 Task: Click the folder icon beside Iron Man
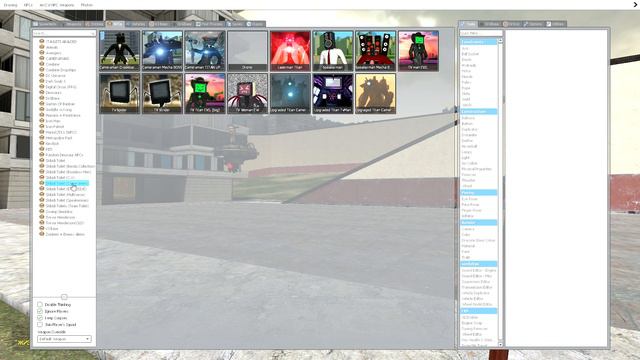point(42,121)
